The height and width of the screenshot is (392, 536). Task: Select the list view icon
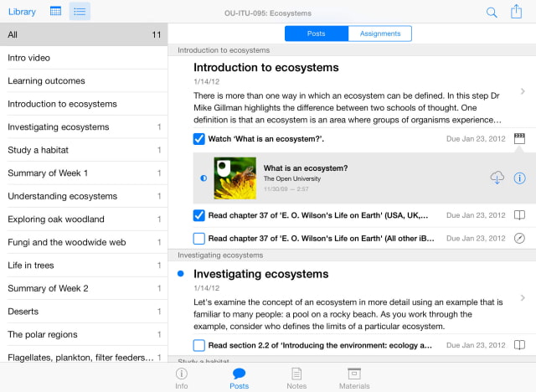tap(79, 12)
